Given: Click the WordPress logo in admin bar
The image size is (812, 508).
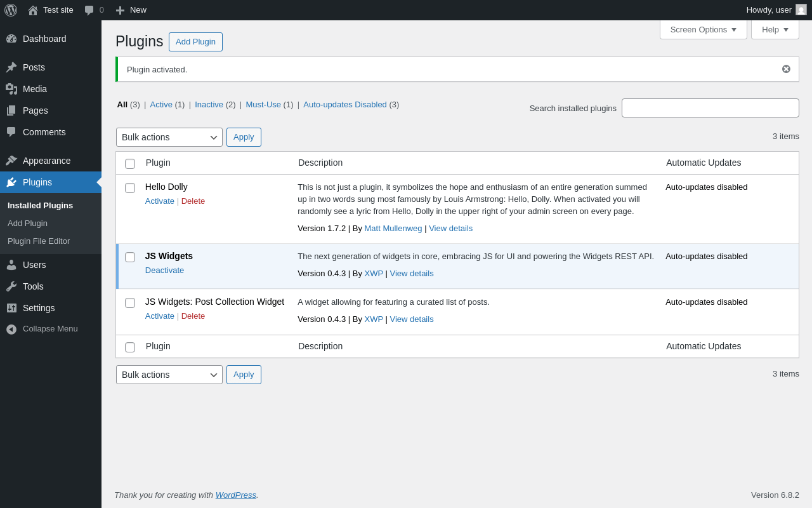Looking at the screenshot, I should 11,10.
